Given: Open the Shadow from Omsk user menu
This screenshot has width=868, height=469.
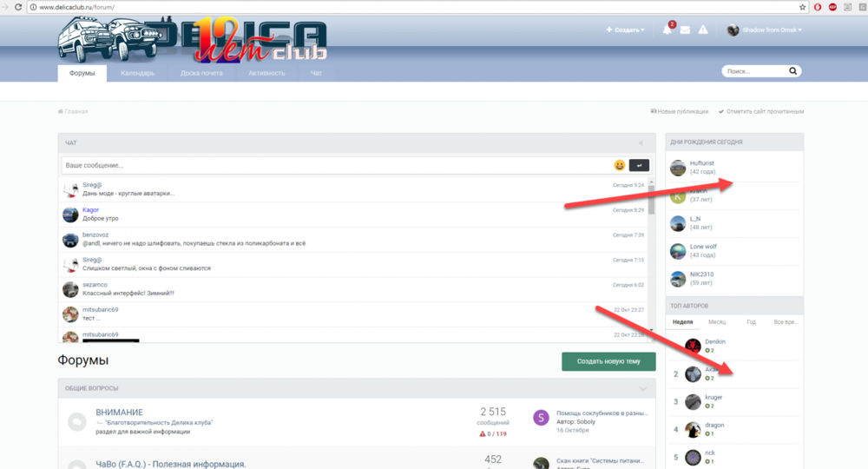Looking at the screenshot, I should pyautogui.click(x=764, y=30).
